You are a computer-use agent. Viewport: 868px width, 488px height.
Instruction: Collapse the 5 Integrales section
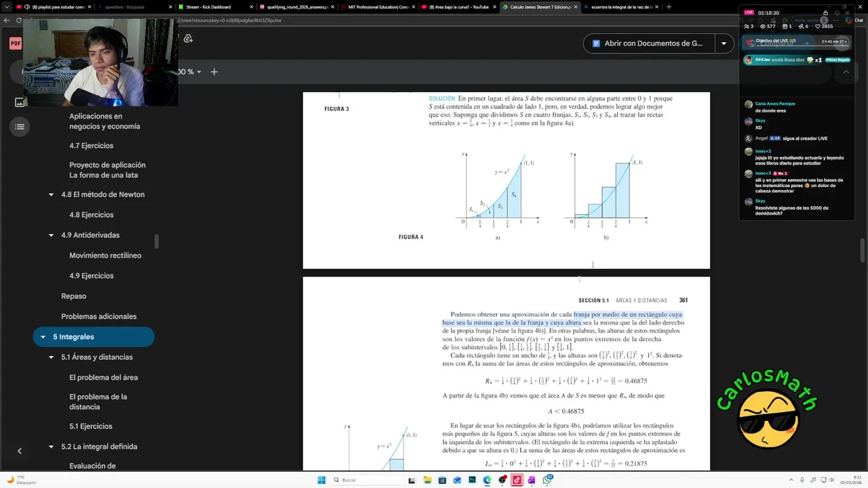click(x=43, y=337)
